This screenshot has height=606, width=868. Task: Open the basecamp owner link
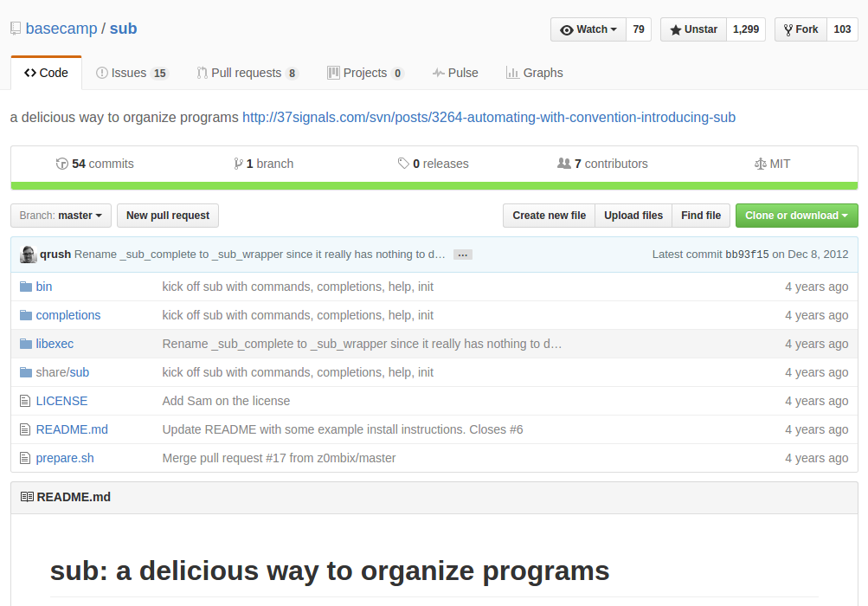[61, 29]
